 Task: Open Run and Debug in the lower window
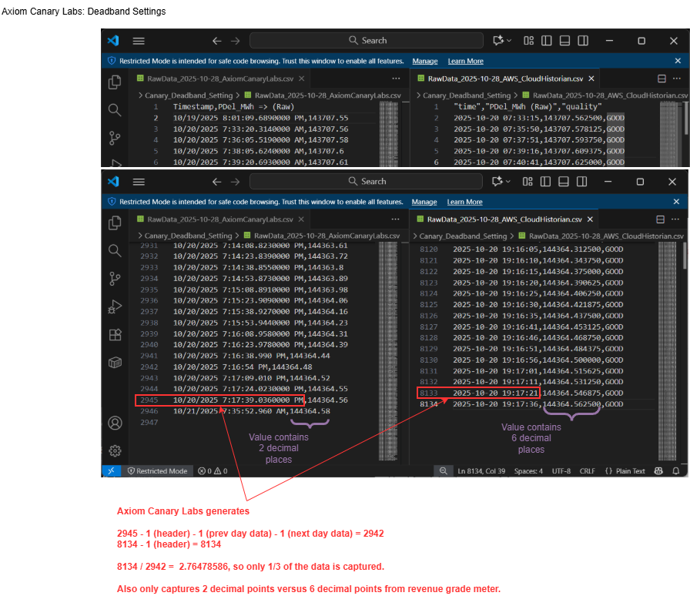[x=115, y=306]
